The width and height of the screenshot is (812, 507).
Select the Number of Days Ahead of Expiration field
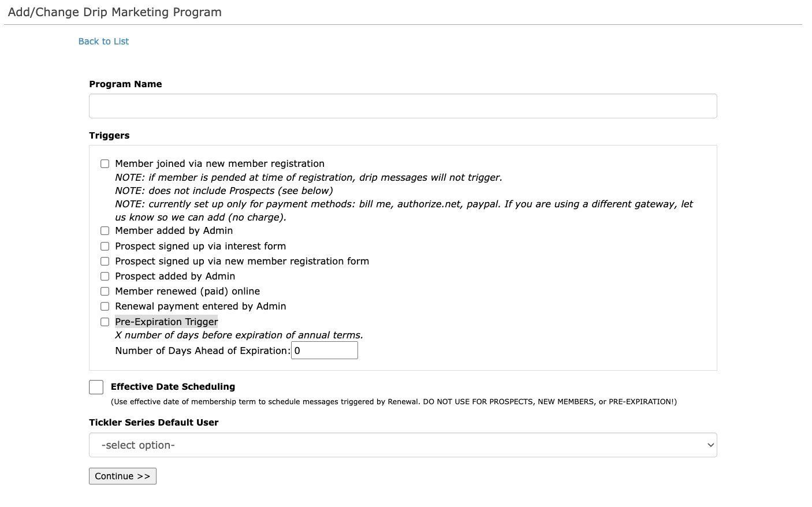pyautogui.click(x=325, y=350)
